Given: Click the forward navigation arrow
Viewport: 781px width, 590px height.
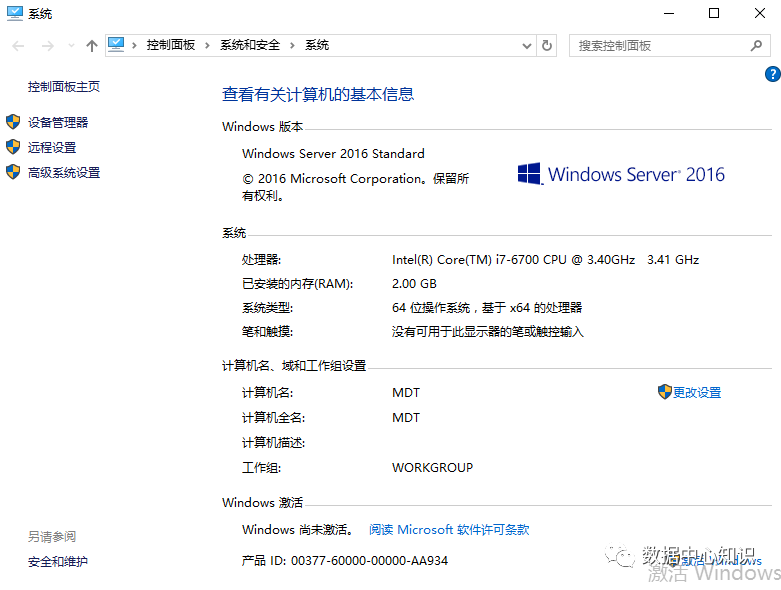Looking at the screenshot, I should coord(48,46).
